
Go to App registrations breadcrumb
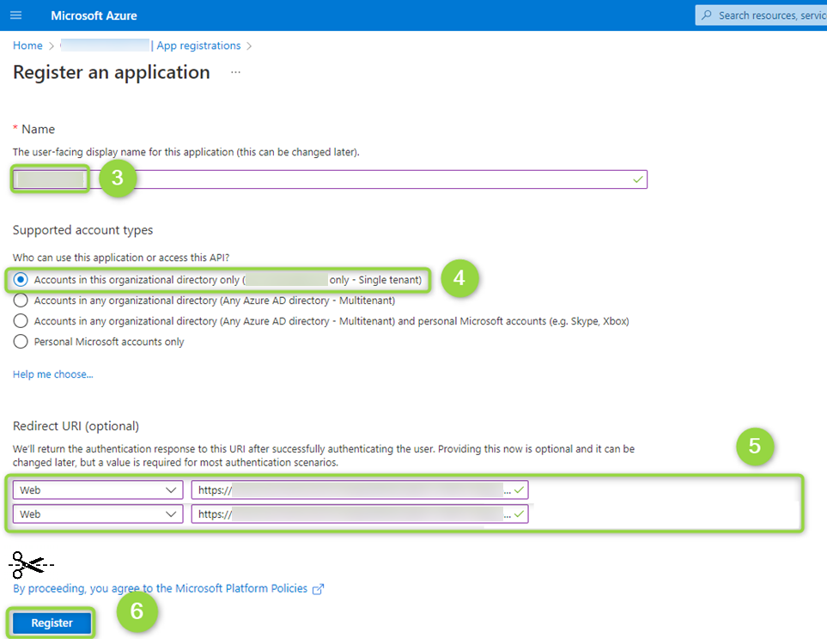(x=198, y=46)
